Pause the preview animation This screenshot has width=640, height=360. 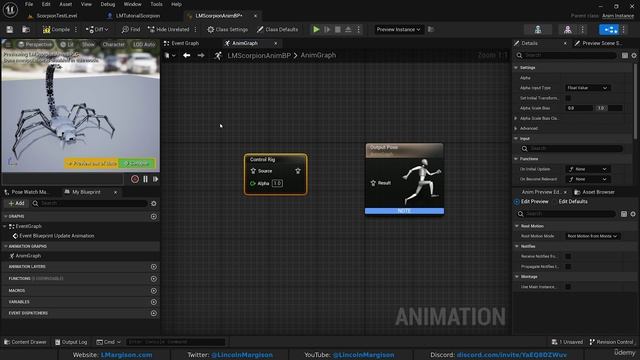click(x=145, y=179)
